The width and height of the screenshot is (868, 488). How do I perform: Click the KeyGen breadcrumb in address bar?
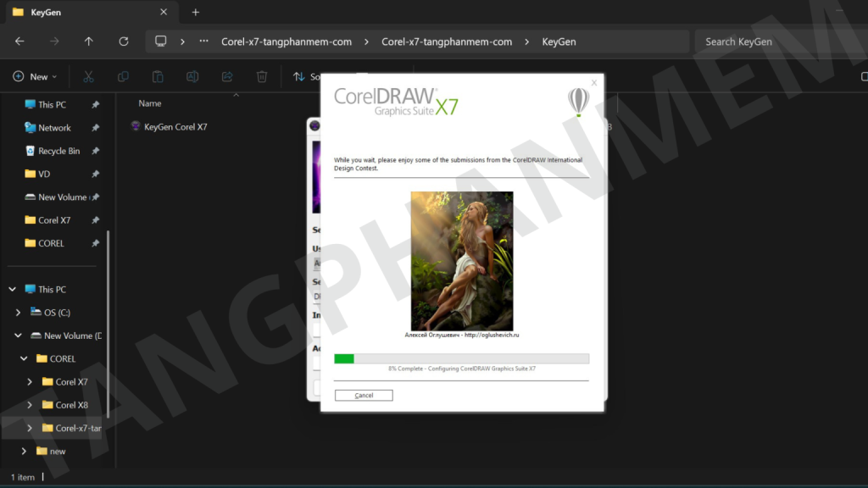(x=559, y=42)
